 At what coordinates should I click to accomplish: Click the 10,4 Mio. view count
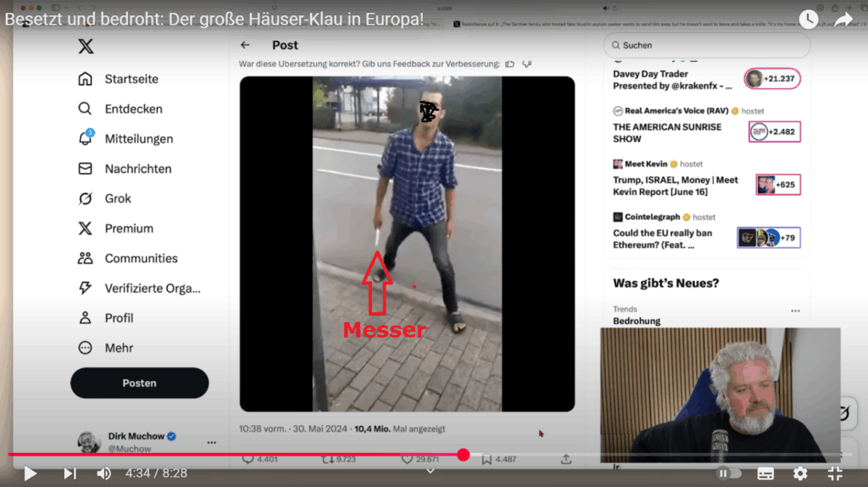click(x=400, y=428)
